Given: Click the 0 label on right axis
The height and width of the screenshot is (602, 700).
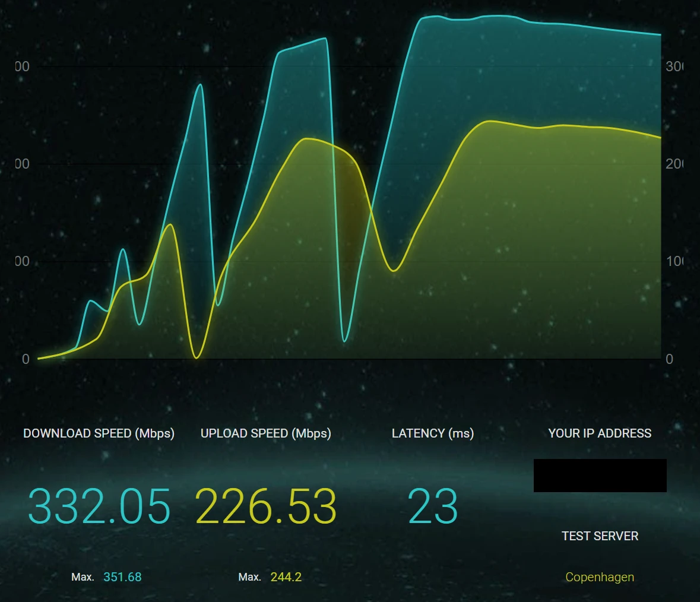Looking at the screenshot, I should (670, 359).
